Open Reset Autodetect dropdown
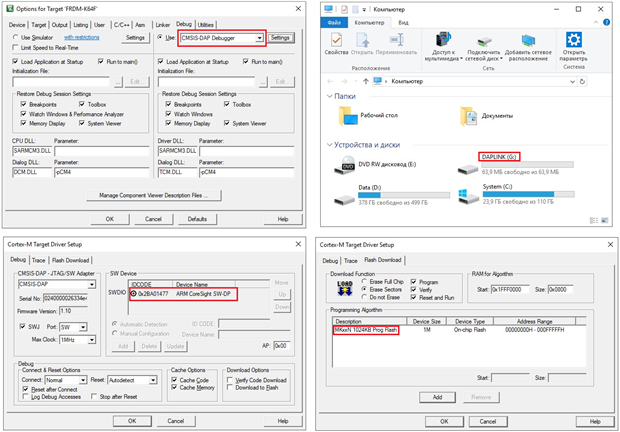 153,380
